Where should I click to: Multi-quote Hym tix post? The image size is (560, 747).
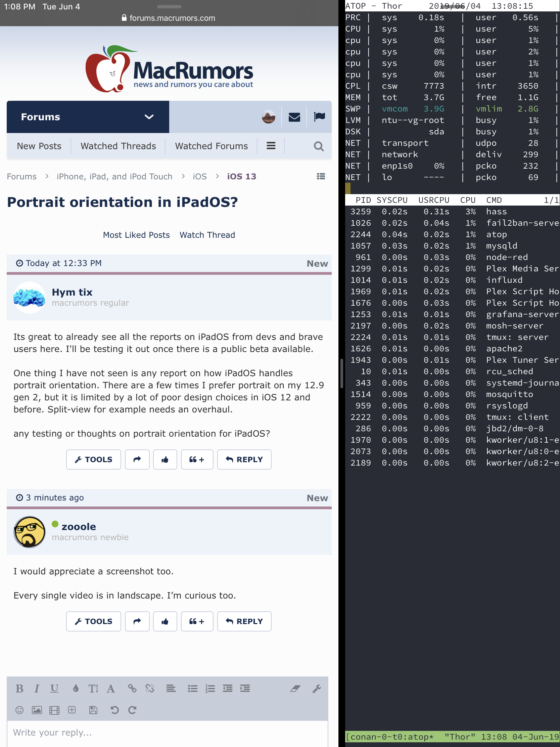(197, 459)
